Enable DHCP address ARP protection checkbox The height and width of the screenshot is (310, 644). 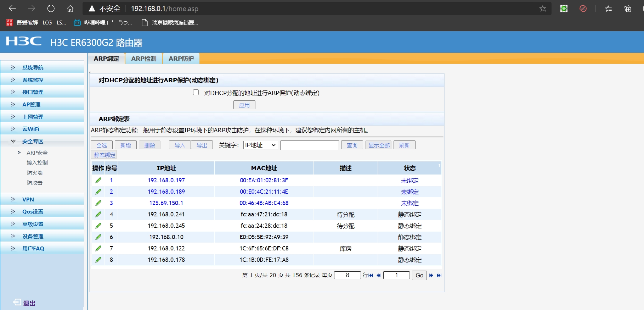(x=196, y=93)
